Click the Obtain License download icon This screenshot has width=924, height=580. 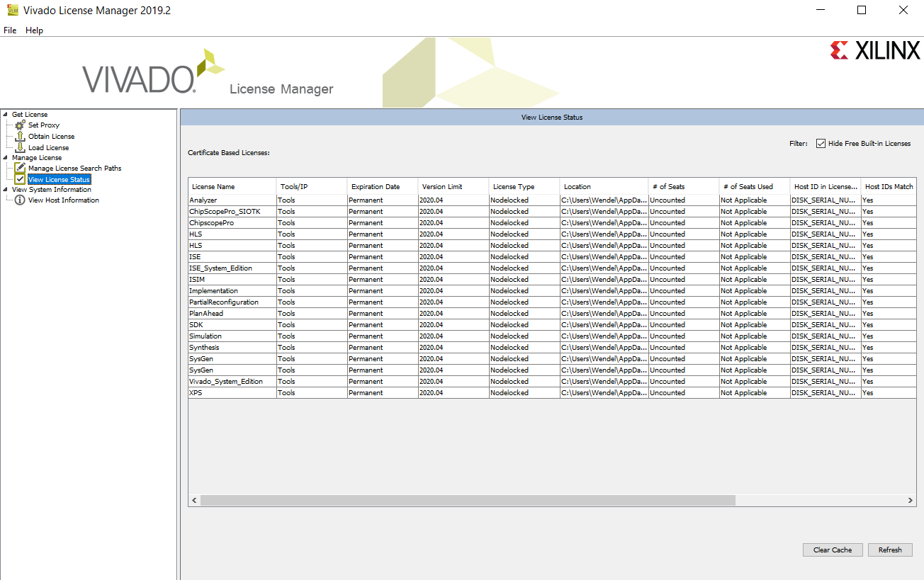click(x=20, y=136)
